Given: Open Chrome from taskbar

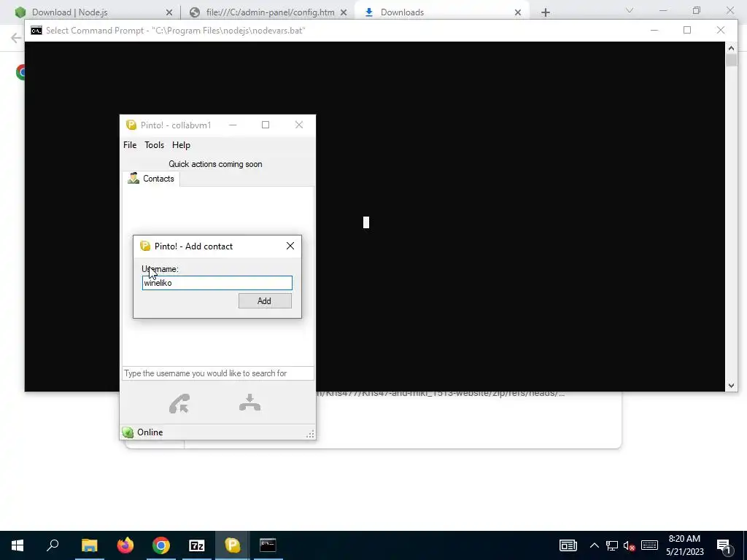Looking at the screenshot, I should tap(161, 545).
